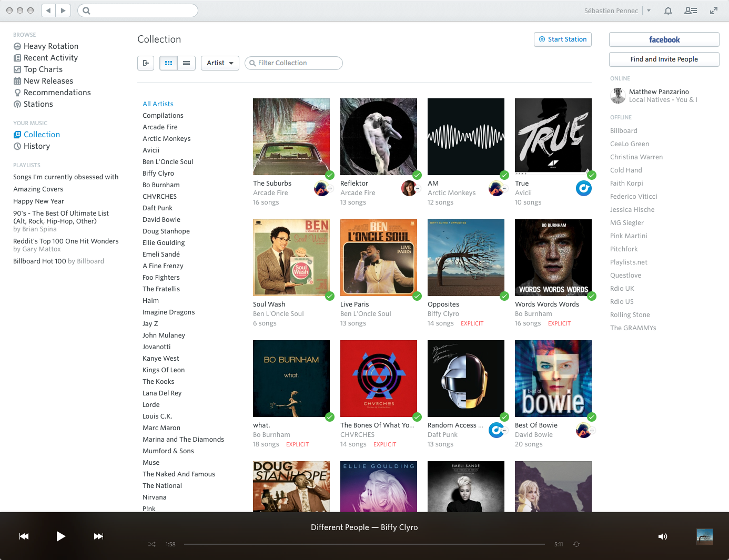Open now-playing album art thumbnail

pyautogui.click(x=705, y=537)
